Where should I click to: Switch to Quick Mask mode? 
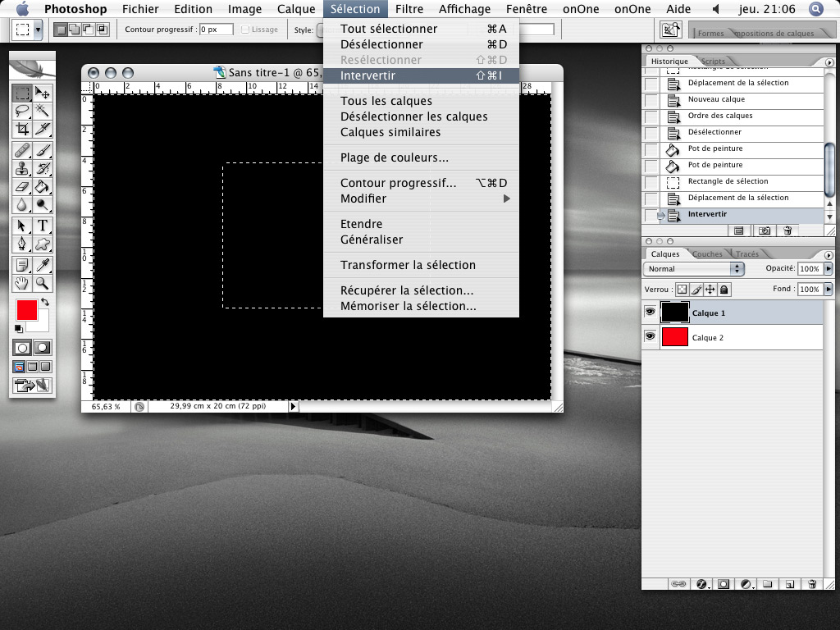coord(43,348)
